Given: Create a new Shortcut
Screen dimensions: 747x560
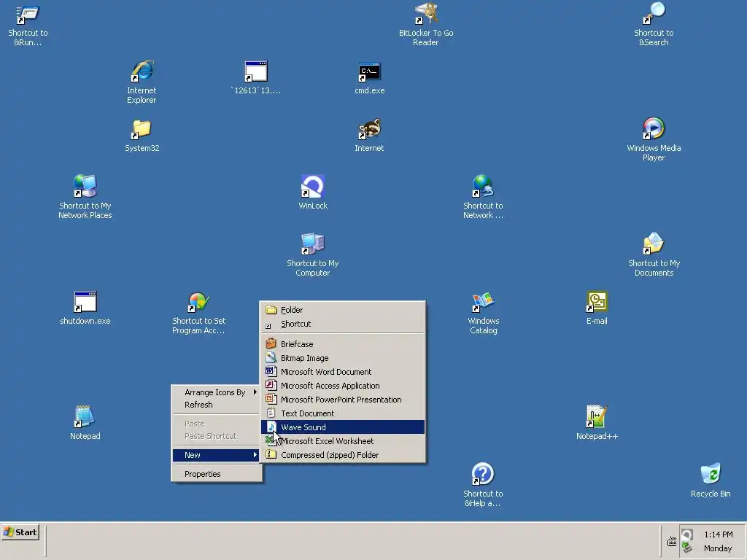Looking at the screenshot, I should tap(343, 323).
